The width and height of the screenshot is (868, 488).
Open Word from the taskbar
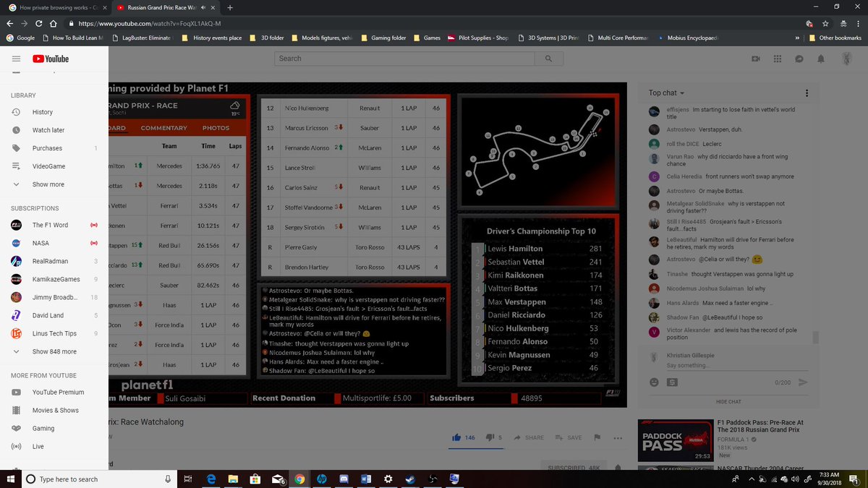[365, 479]
